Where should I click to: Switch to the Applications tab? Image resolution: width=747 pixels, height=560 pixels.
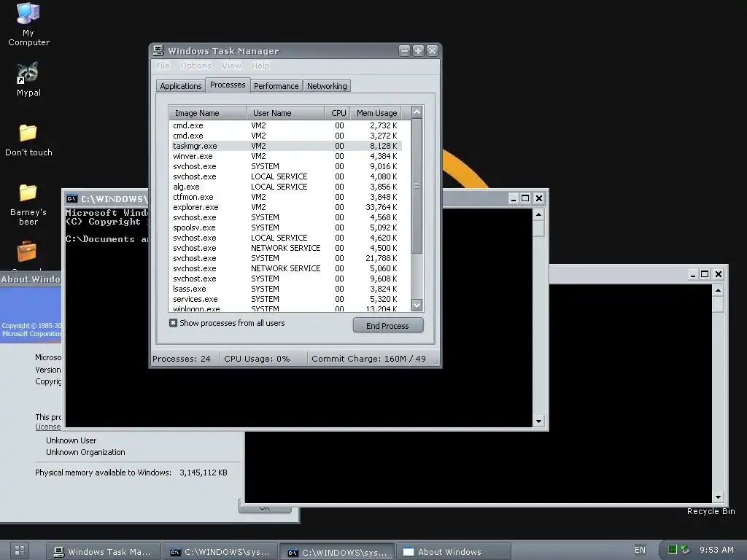pyautogui.click(x=181, y=86)
